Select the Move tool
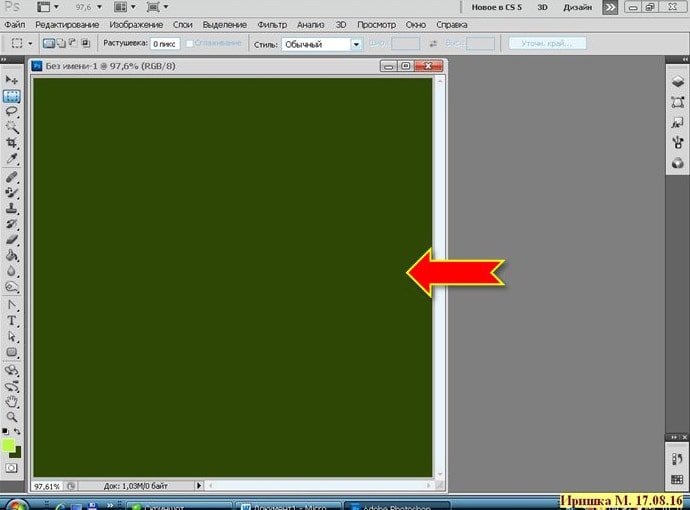The width and height of the screenshot is (690, 510). [12, 79]
